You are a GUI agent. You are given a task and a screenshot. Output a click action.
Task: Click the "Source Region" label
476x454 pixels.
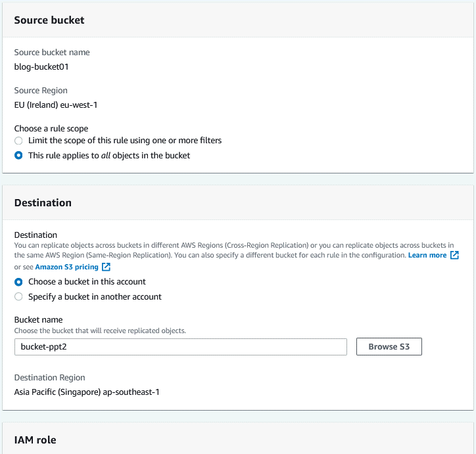pos(41,91)
